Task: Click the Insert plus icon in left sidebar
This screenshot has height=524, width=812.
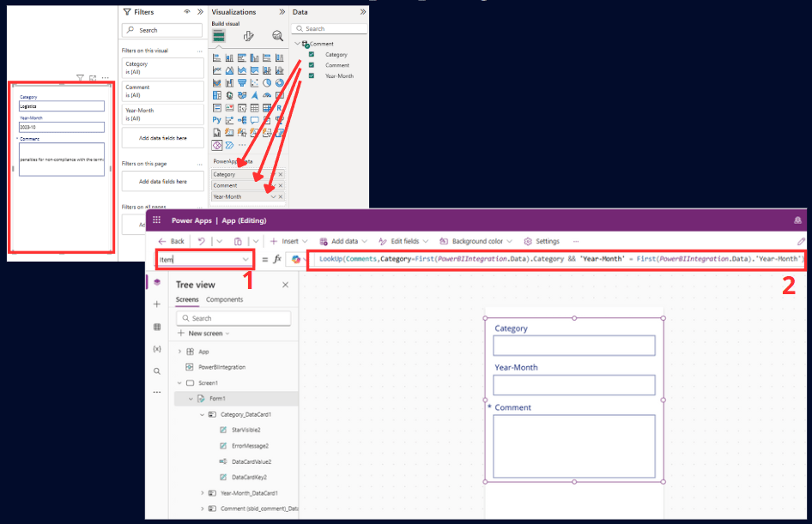Action: (x=157, y=304)
